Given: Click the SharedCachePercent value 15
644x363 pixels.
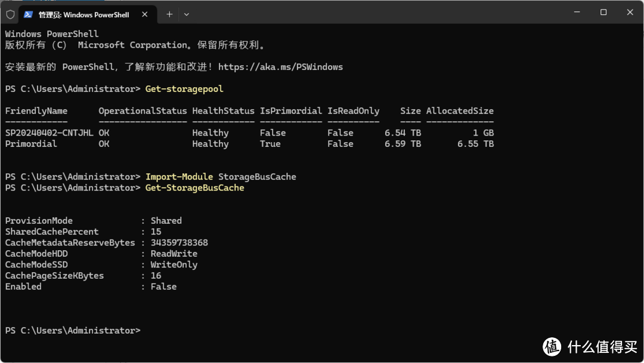Looking at the screenshot, I should [156, 232].
